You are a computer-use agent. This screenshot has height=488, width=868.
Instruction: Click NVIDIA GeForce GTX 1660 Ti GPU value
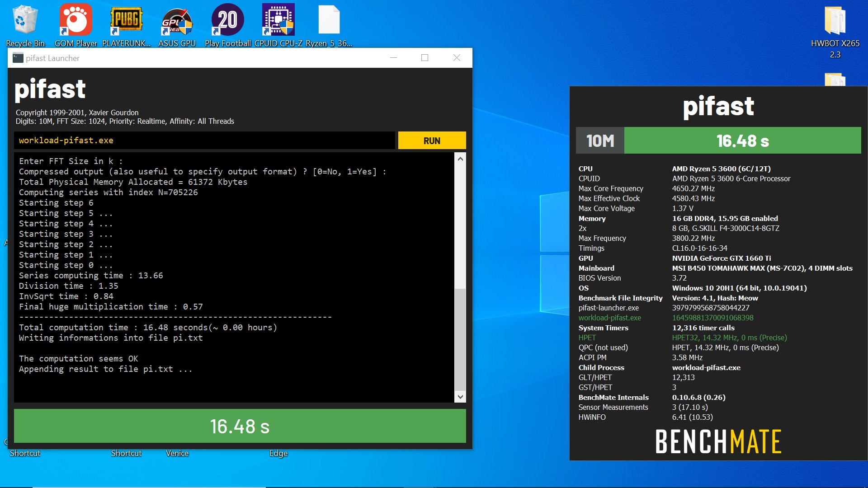click(721, 258)
